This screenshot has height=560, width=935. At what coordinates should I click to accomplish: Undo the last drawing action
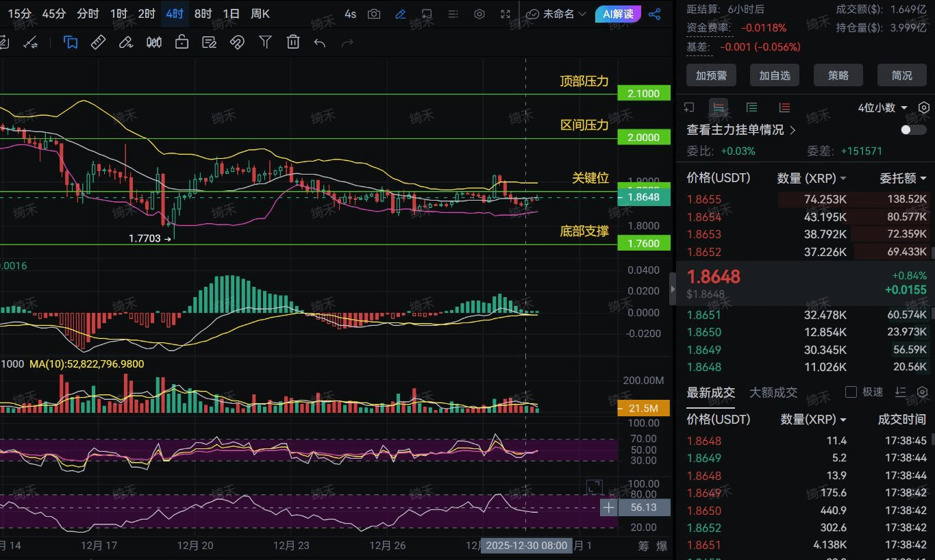[320, 43]
